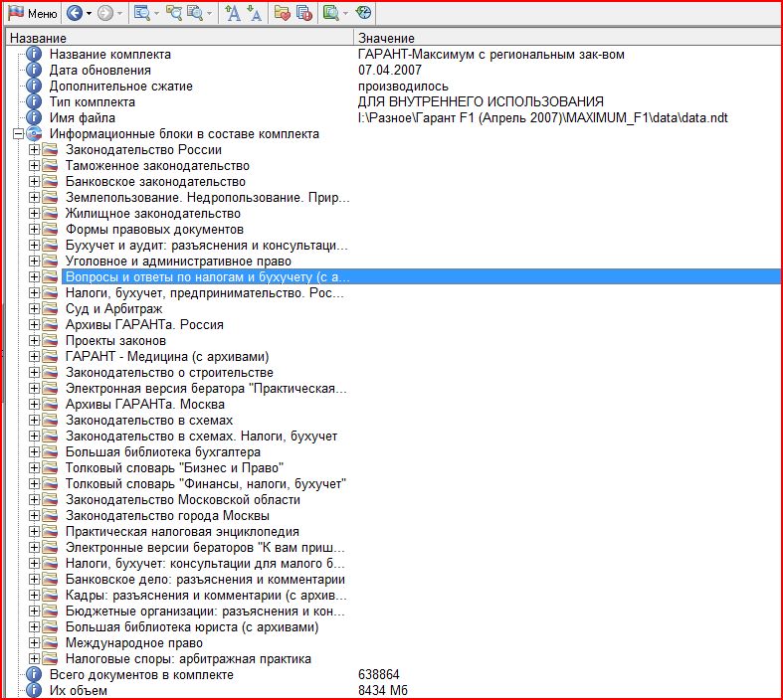Viewport: 783px width, 700px height.
Task: Collapse Информационные блоки в составе комплекта
Action: pyautogui.click(x=18, y=133)
